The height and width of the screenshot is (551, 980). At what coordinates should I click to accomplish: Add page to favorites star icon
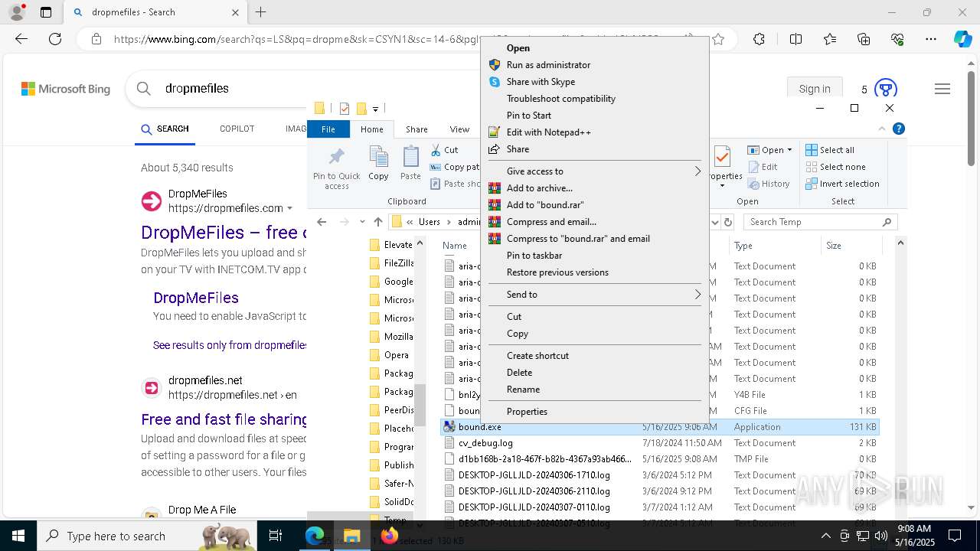718,39
